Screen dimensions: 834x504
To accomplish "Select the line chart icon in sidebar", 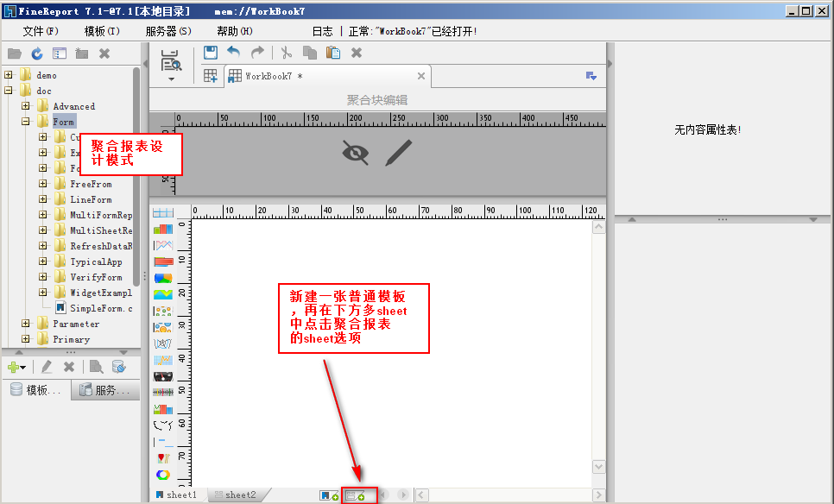I will click(163, 246).
